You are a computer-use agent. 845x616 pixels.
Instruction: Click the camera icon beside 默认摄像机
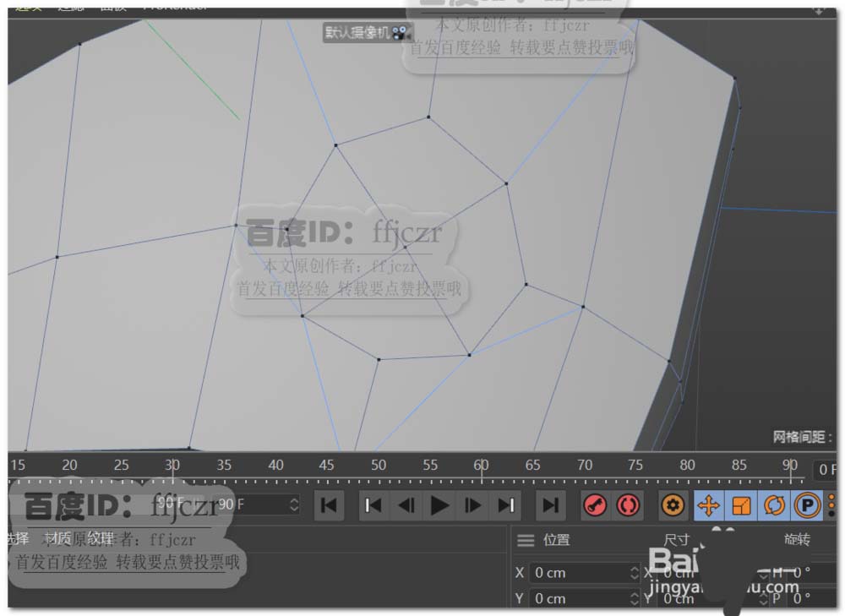(401, 34)
